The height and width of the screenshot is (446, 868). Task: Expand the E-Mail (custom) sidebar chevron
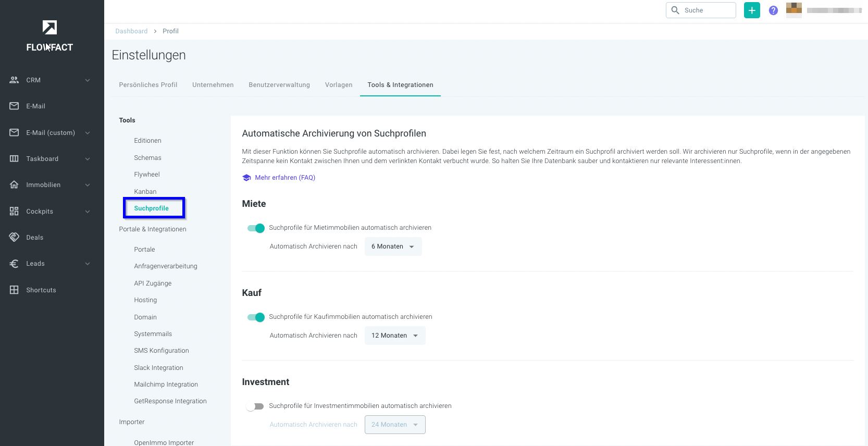(x=88, y=133)
